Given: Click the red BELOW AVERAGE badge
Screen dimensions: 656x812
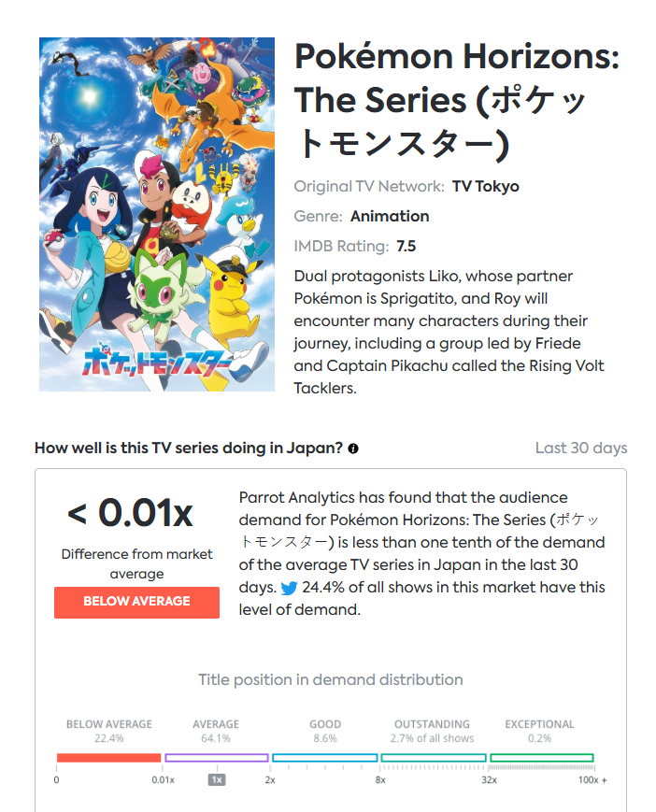Looking at the screenshot, I should pos(136,603).
